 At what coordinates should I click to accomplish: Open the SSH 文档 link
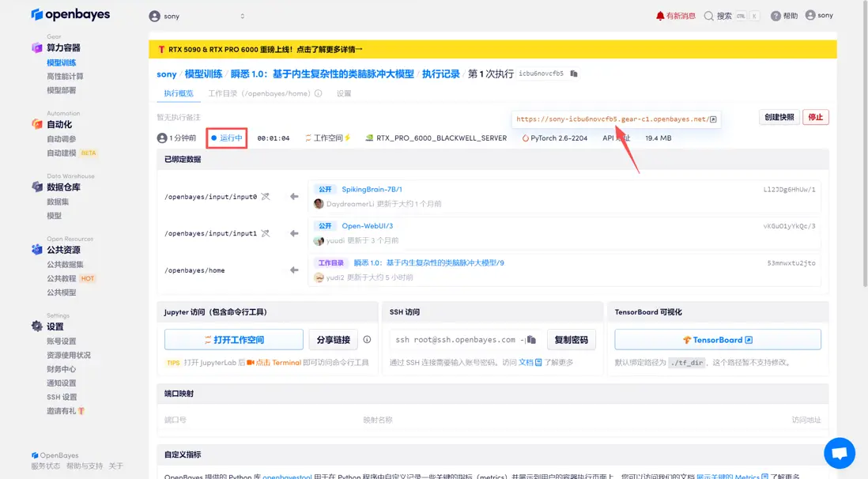point(530,362)
